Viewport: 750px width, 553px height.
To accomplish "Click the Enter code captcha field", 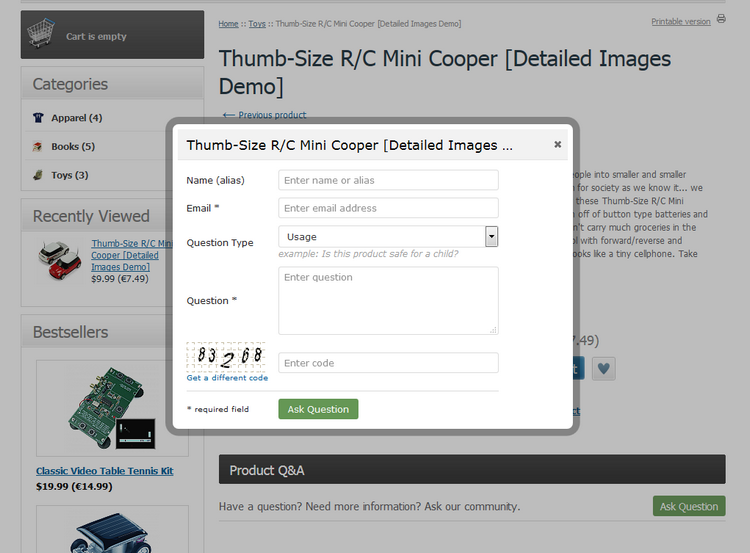I will [x=388, y=363].
